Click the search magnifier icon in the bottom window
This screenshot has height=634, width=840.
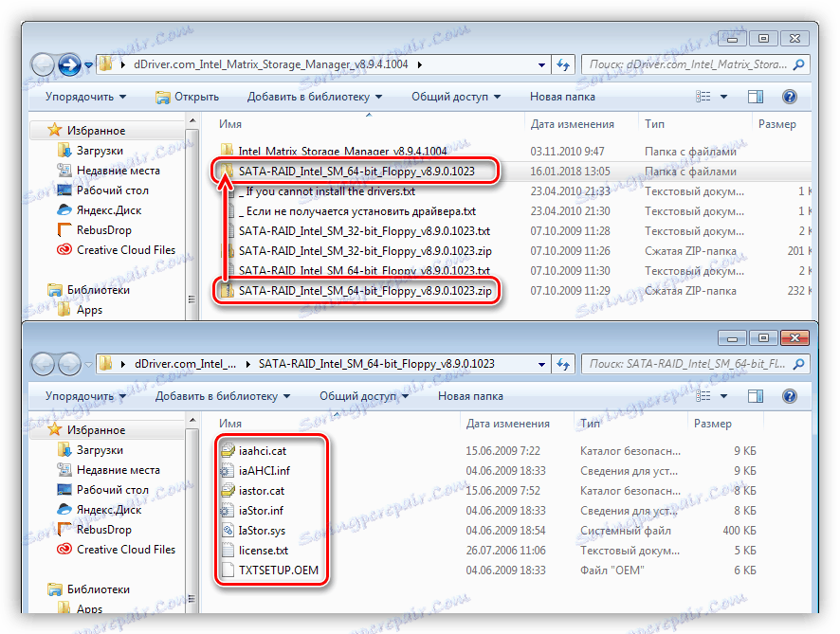point(798,364)
